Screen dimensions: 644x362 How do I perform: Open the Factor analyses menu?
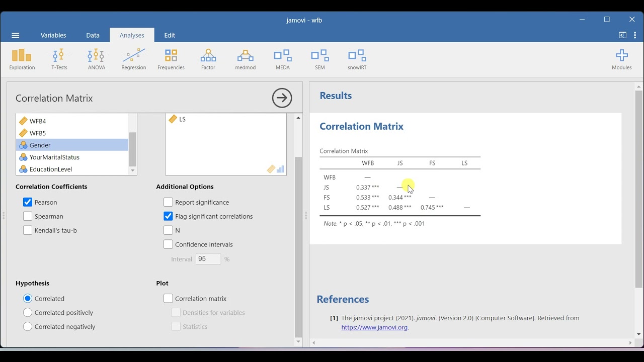pyautogui.click(x=208, y=59)
